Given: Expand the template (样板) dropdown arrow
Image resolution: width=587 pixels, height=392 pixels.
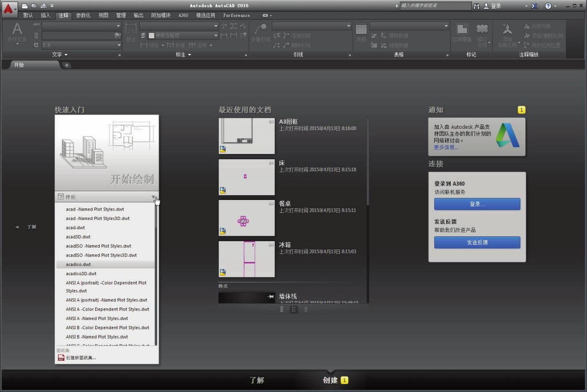Looking at the screenshot, I should pyautogui.click(x=153, y=197).
